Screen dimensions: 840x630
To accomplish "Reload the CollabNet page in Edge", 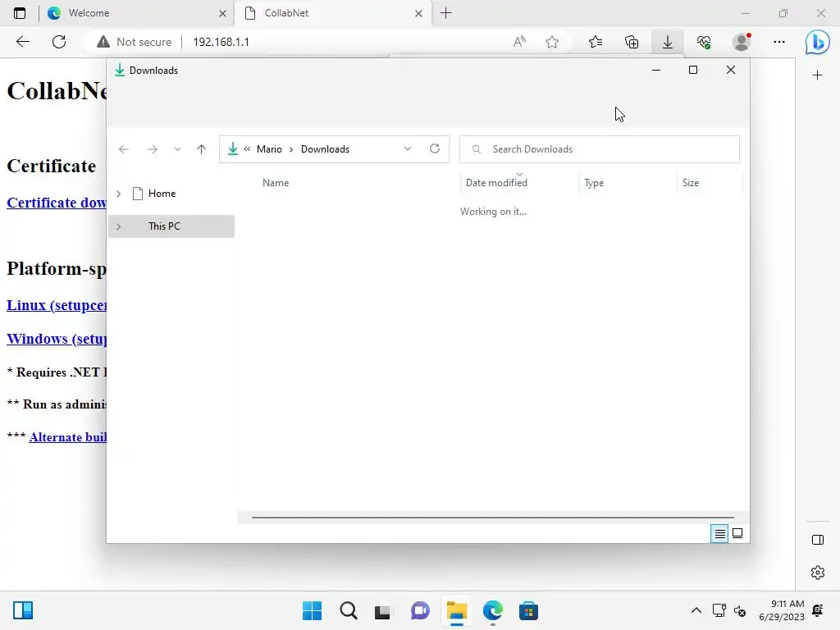I will tap(59, 42).
